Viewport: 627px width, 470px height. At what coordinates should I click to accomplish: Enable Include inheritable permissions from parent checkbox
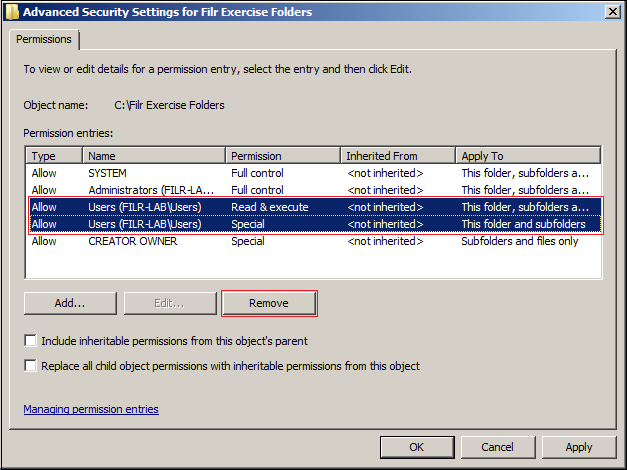coord(30,341)
